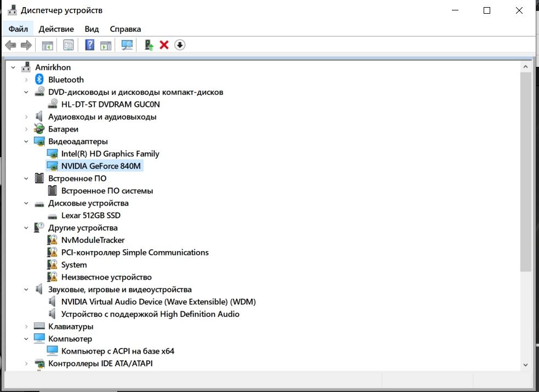Image resolution: width=539 pixels, height=392 pixels.
Task: Select the Дисковые устройства label
Action: point(88,203)
